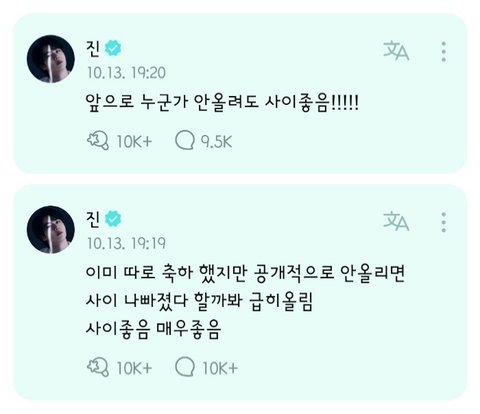Tap the translate icon on the 19:20 post
Viewport: 480px width, 414px height.
coord(396,51)
